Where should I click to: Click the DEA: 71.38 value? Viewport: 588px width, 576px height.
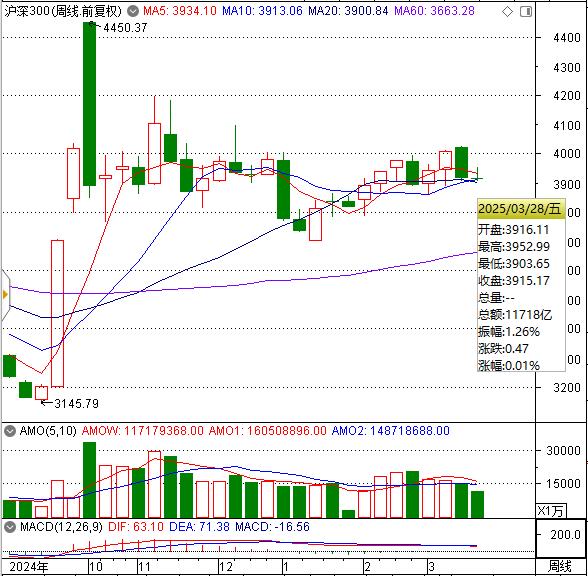[x=199, y=527]
